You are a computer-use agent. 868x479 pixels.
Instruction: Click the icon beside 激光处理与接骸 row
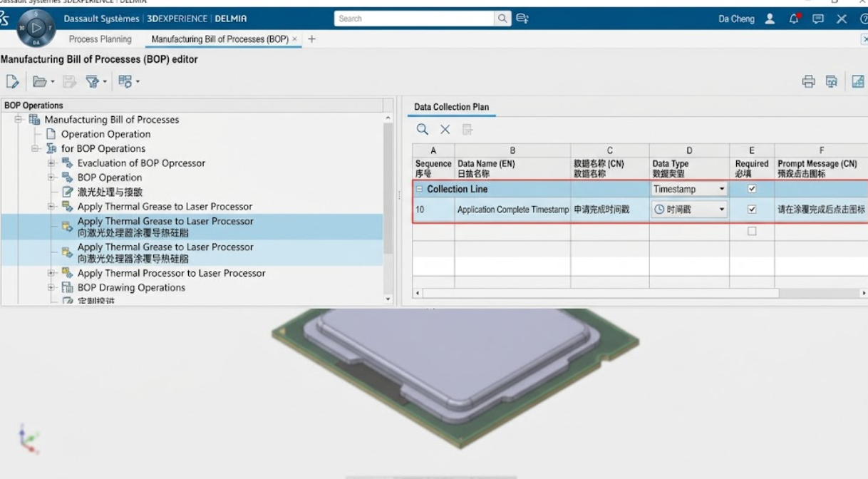(x=68, y=192)
